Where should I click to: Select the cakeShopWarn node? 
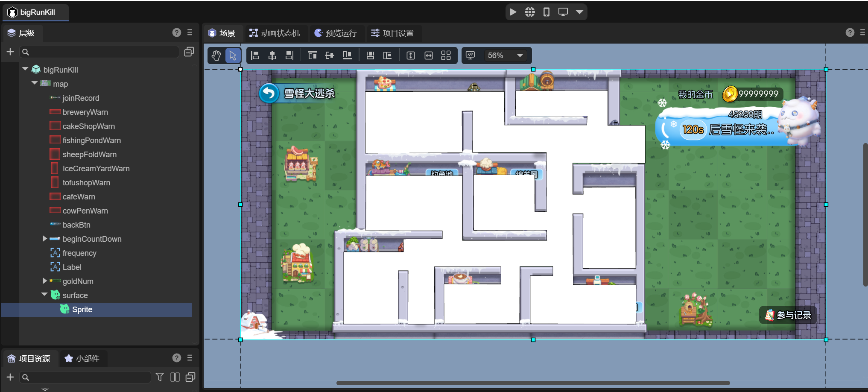pos(88,126)
